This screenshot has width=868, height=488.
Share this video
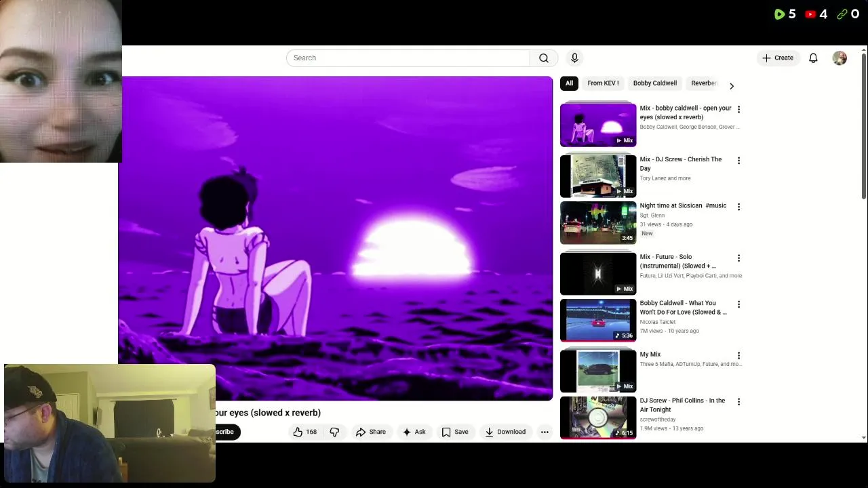371,432
